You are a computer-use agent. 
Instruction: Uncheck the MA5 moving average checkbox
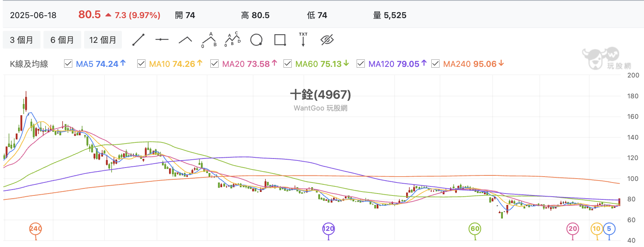click(x=68, y=64)
